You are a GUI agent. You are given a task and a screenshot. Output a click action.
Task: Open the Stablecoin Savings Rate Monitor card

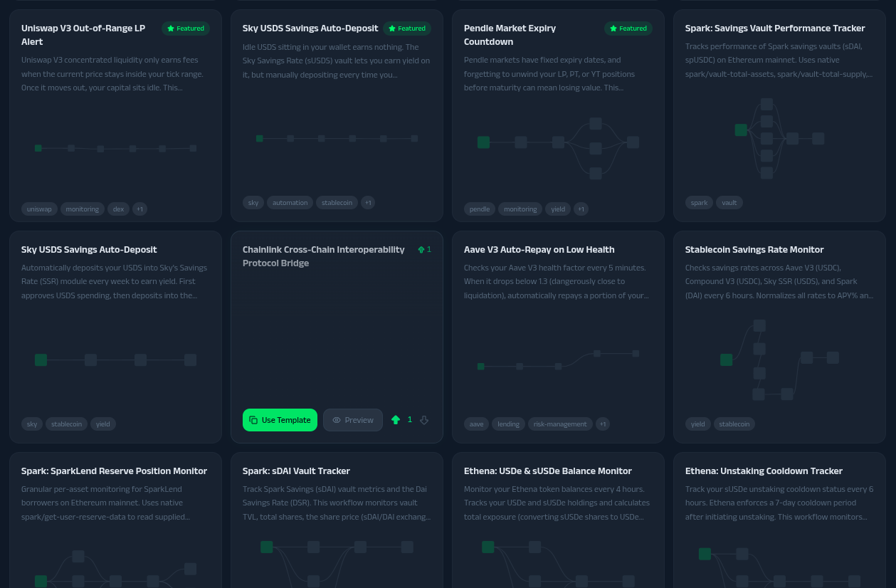click(779, 337)
